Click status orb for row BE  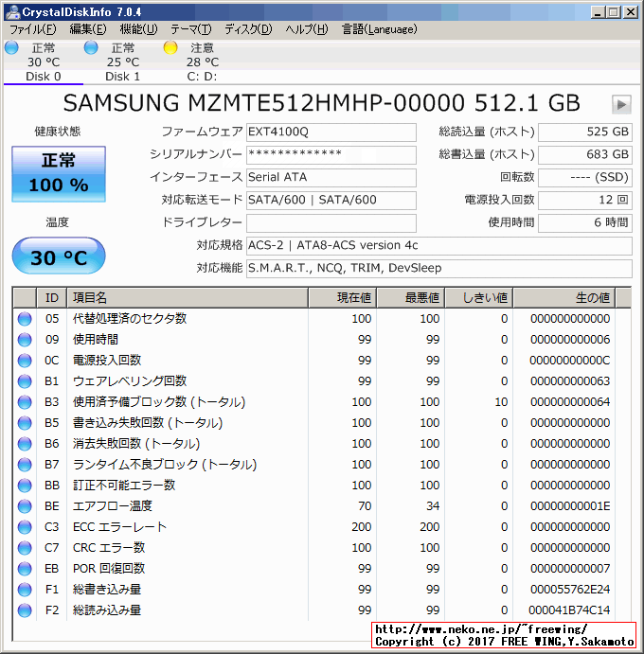pos(25,506)
